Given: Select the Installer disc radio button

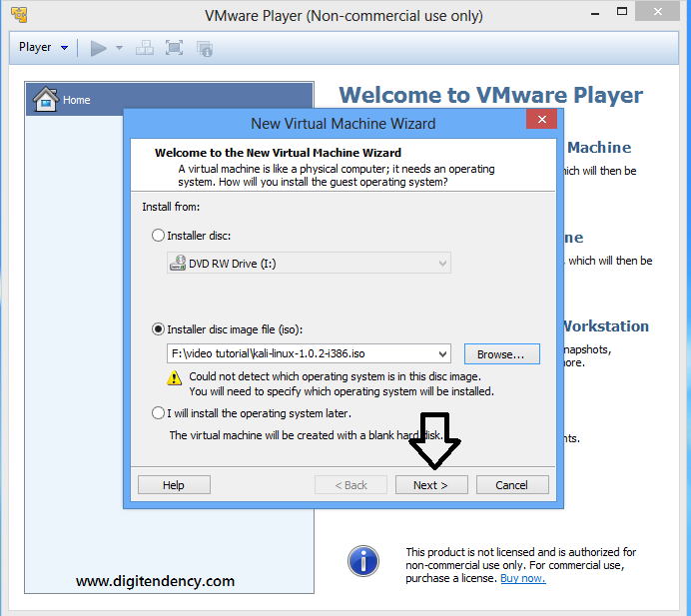Looking at the screenshot, I should coord(158,236).
